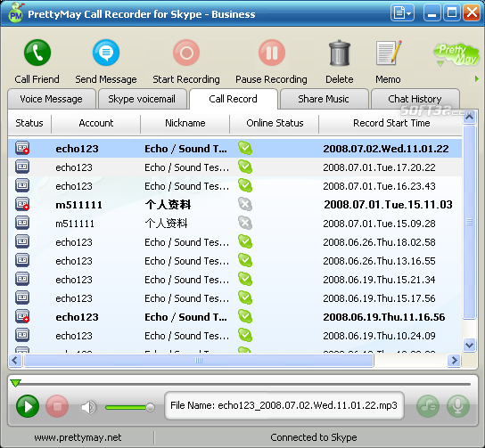Click the online status icon for 2008.06.19.Thu.10.24.09
The width and height of the screenshot is (485, 448).
click(x=245, y=335)
